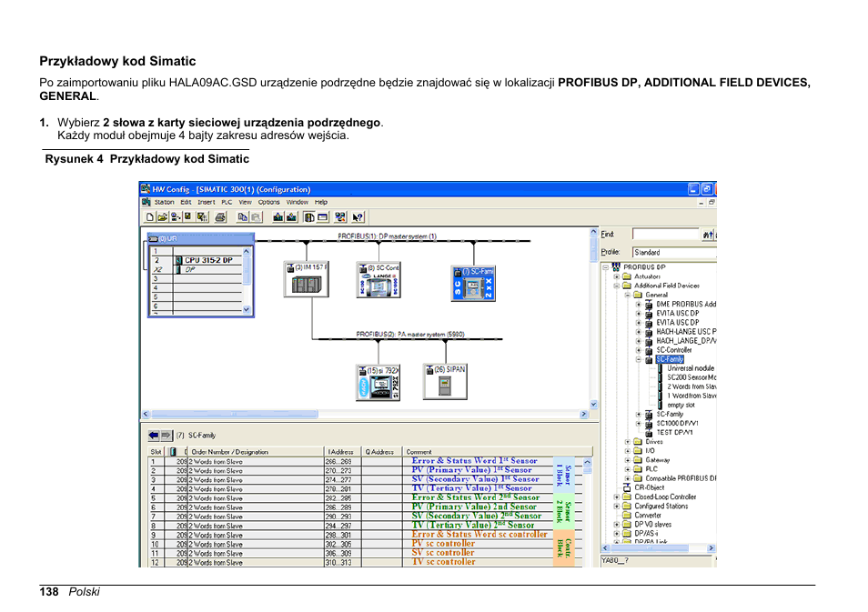Screen dimensions: 868x612
Task: Collapse the SC-Family device entry
Action: [x=641, y=358]
